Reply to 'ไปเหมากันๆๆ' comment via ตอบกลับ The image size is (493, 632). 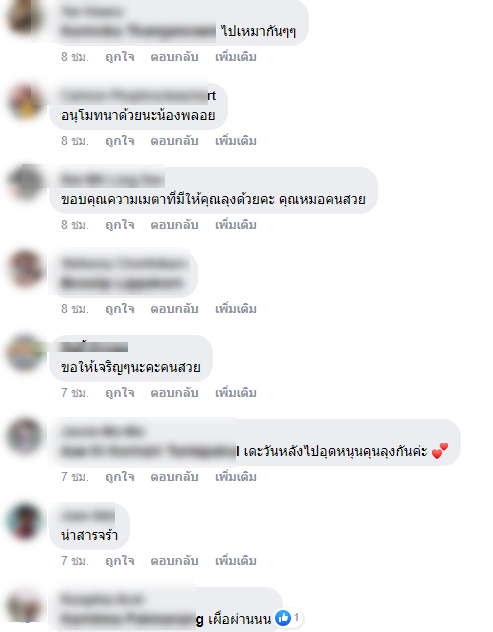pyautogui.click(x=174, y=57)
